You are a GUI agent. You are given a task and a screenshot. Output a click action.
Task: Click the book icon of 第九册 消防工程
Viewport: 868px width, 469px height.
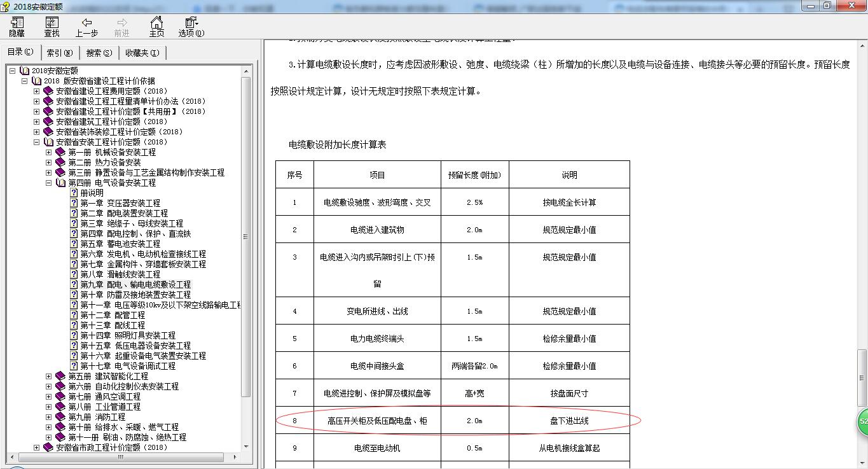pyautogui.click(x=60, y=417)
